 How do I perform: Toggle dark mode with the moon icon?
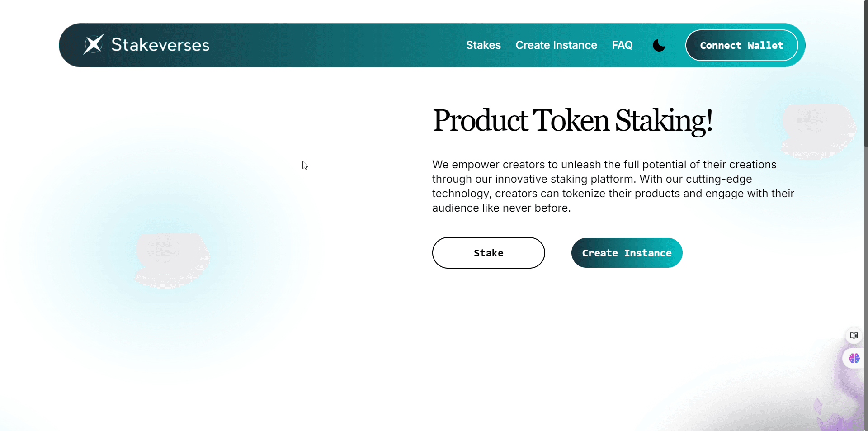pyautogui.click(x=659, y=45)
